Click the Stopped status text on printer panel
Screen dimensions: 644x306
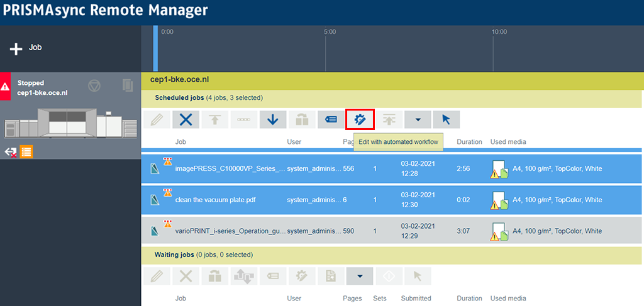pos(31,83)
